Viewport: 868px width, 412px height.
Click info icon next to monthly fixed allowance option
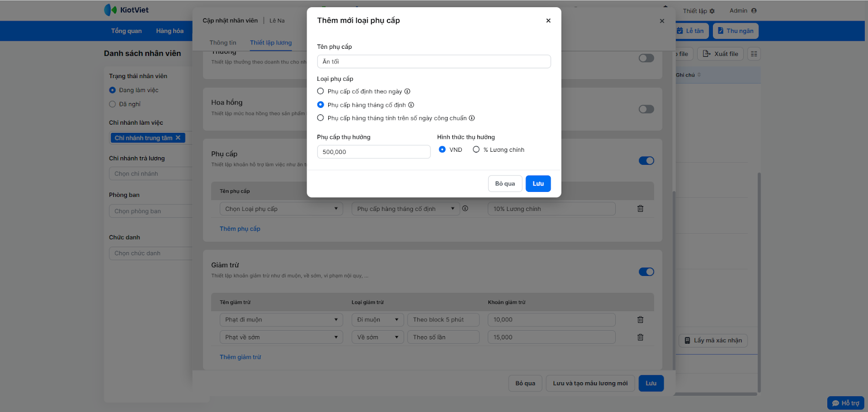(411, 105)
